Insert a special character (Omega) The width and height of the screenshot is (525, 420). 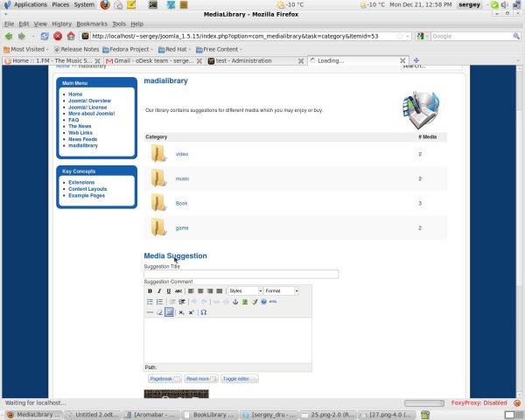203,312
